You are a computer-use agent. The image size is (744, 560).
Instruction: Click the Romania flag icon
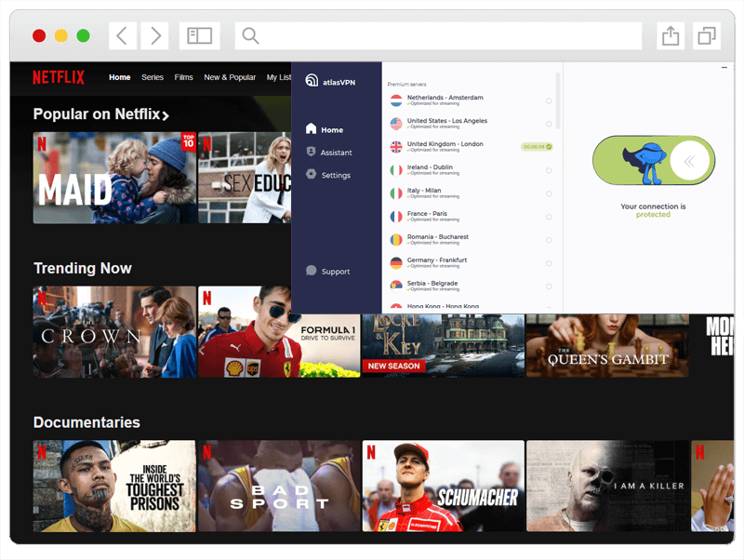pos(396,240)
